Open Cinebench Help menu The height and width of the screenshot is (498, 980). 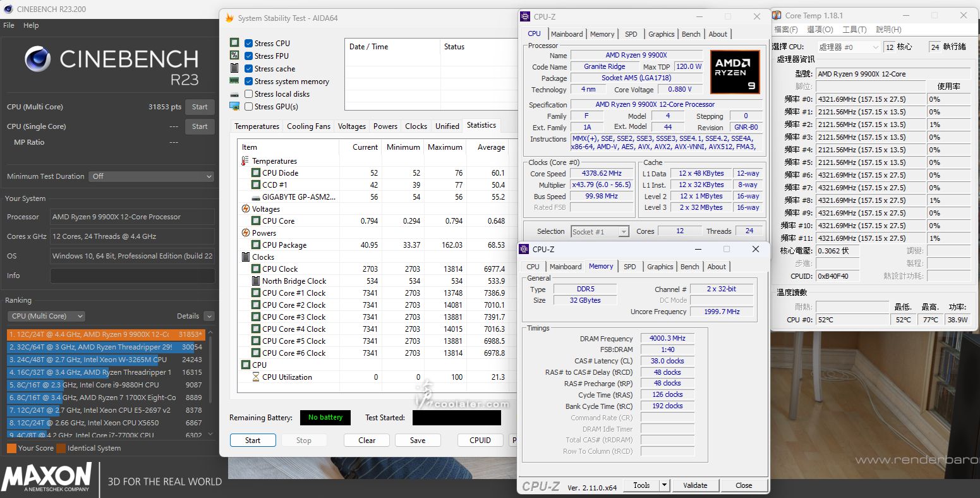point(31,25)
